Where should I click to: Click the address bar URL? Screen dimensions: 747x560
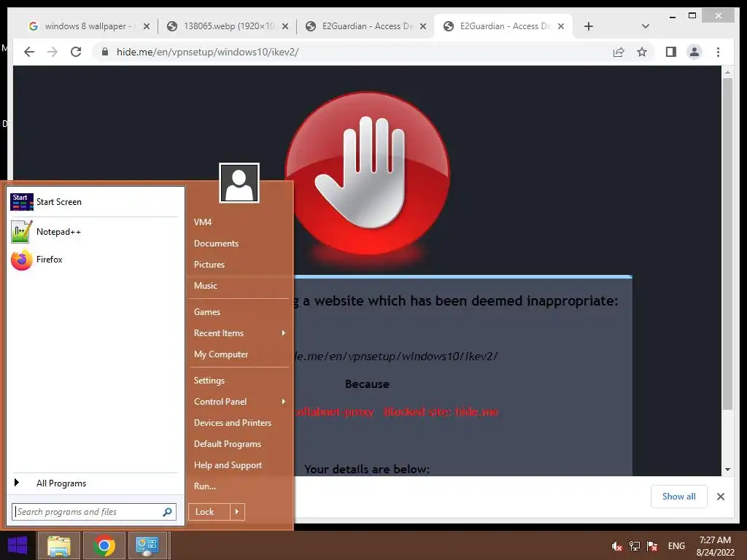208,52
